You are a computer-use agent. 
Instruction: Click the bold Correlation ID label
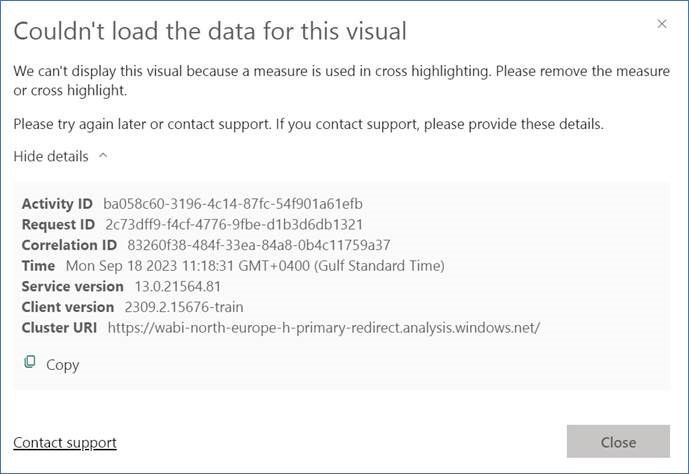click(69, 245)
